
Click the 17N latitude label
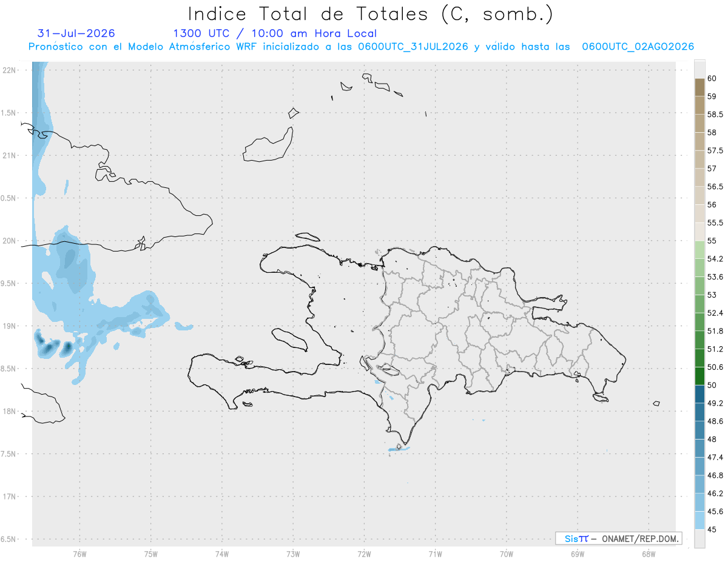point(8,497)
